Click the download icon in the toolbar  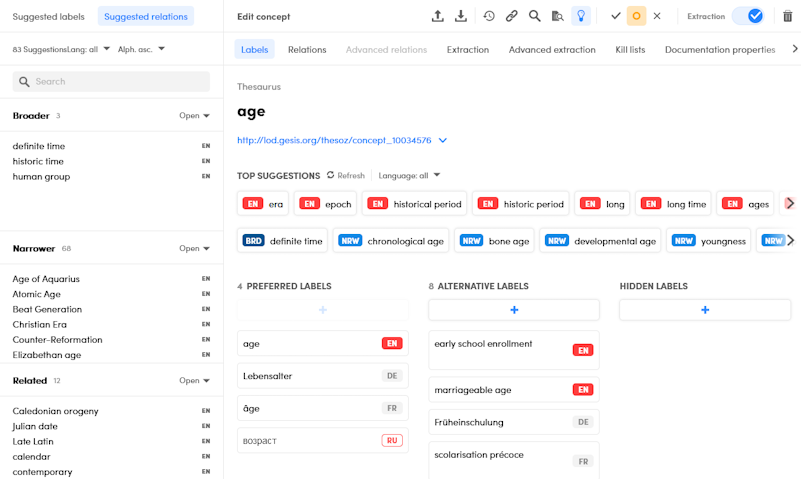tap(461, 16)
